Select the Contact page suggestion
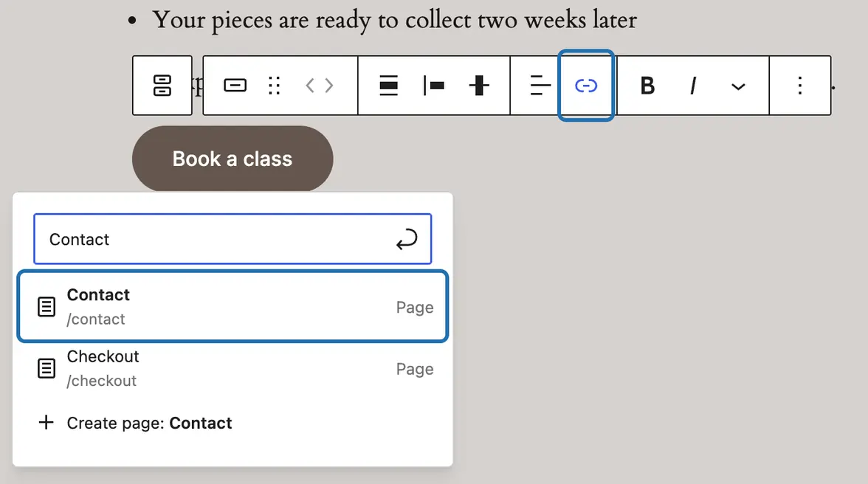The height and width of the screenshot is (484, 868). [x=232, y=306]
